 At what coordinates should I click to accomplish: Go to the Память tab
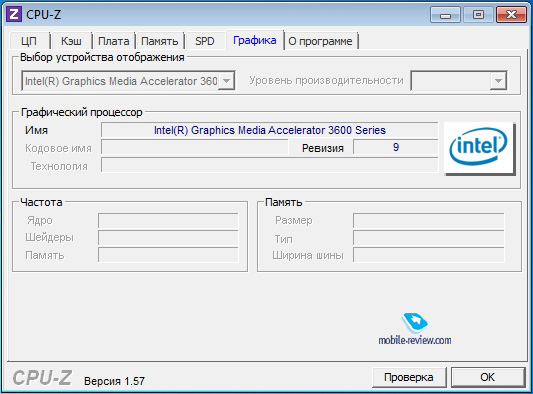coord(159,41)
